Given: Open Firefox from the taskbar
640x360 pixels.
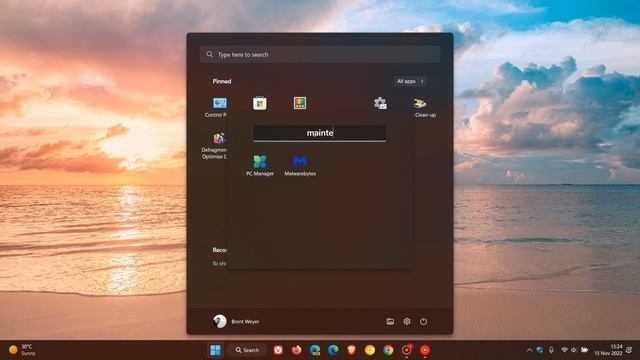Looking at the screenshot, I should [296, 350].
